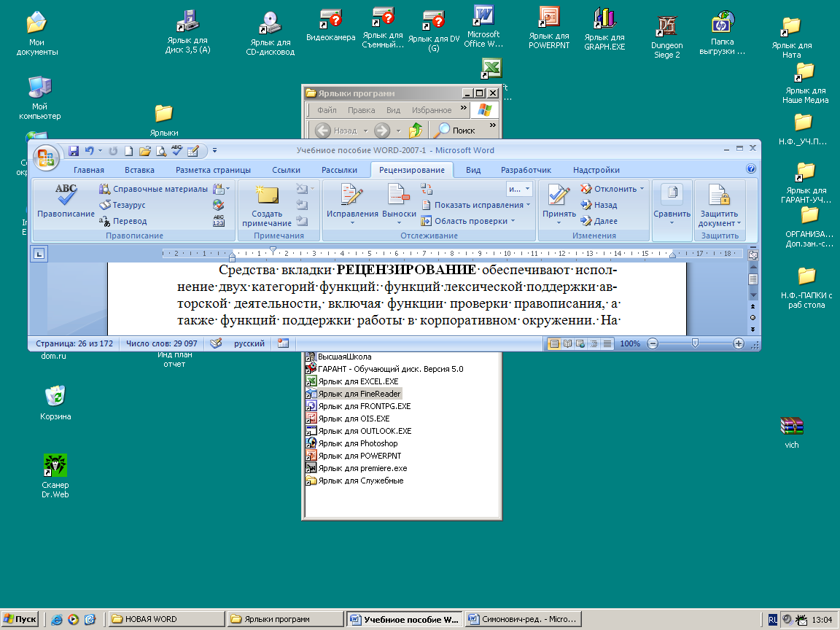840x630 pixels.
Task: Click the Office button in Word
Action: pos(46,158)
